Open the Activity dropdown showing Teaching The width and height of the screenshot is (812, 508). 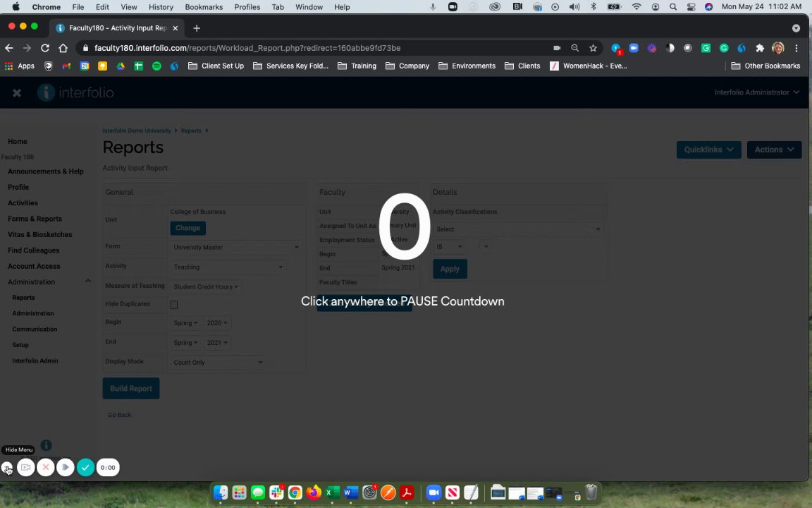pyautogui.click(x=228, y=267)
